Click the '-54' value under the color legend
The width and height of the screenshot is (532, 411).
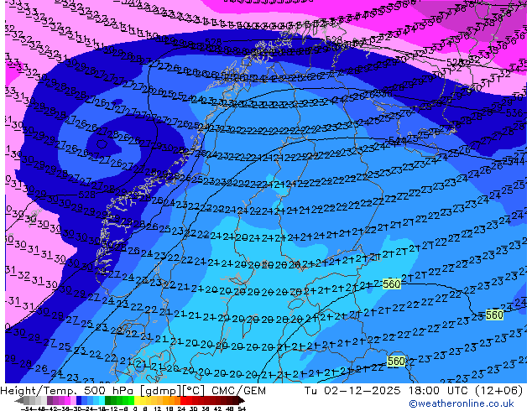(x=27, y=409)
